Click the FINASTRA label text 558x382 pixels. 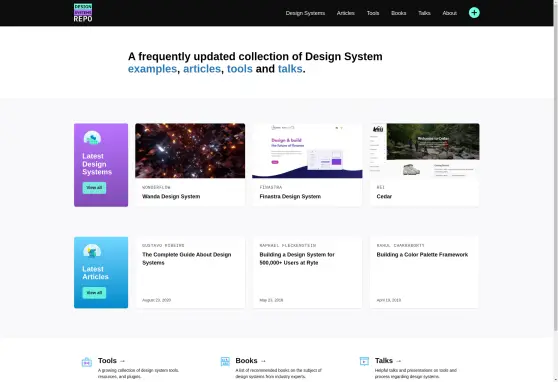click(x=271, y=187)
